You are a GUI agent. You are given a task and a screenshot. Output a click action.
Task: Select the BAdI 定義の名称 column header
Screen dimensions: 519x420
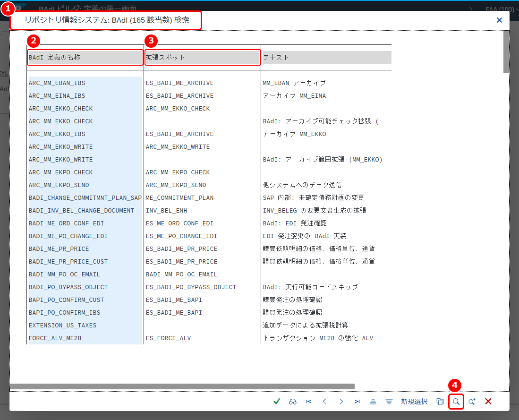85,57
